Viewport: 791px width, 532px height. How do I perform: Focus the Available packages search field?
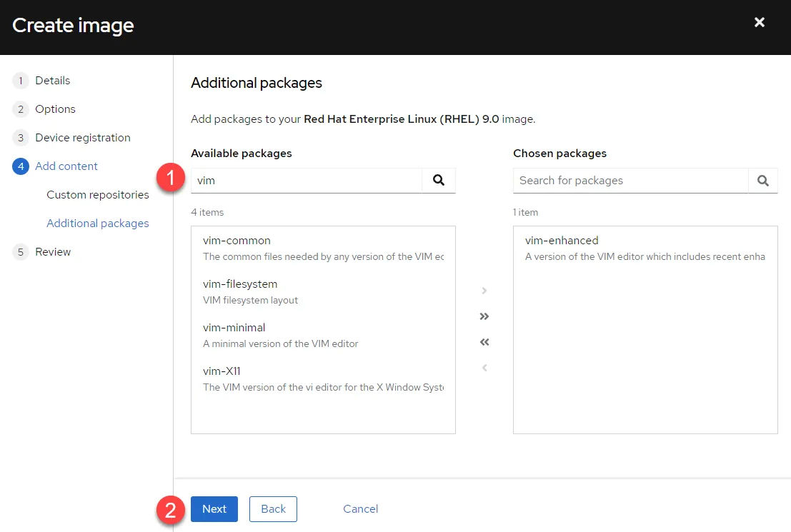307,181
